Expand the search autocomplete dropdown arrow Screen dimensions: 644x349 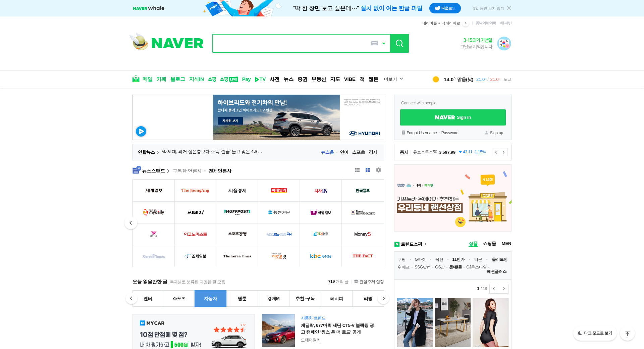click(x=384, y=43)
